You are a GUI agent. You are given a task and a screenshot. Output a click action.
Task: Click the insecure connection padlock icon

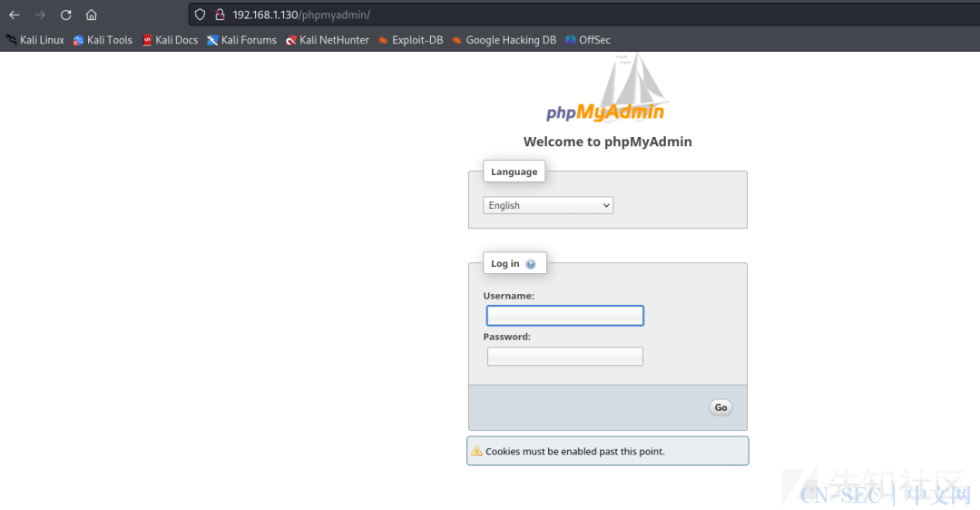(220, 15)
